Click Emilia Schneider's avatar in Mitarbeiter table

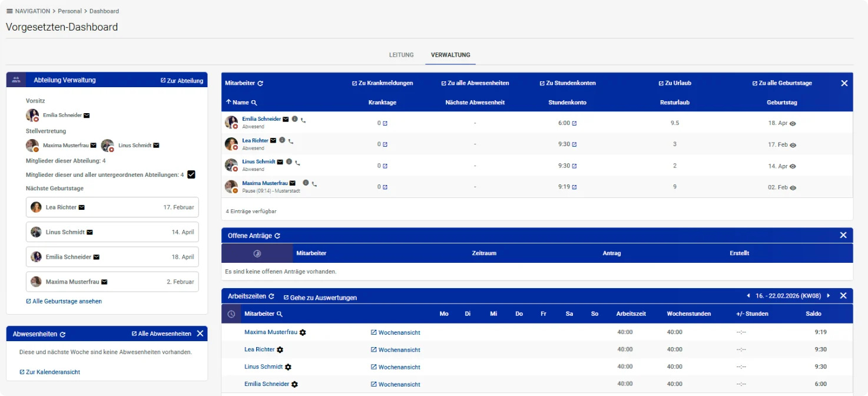[231, 122]
